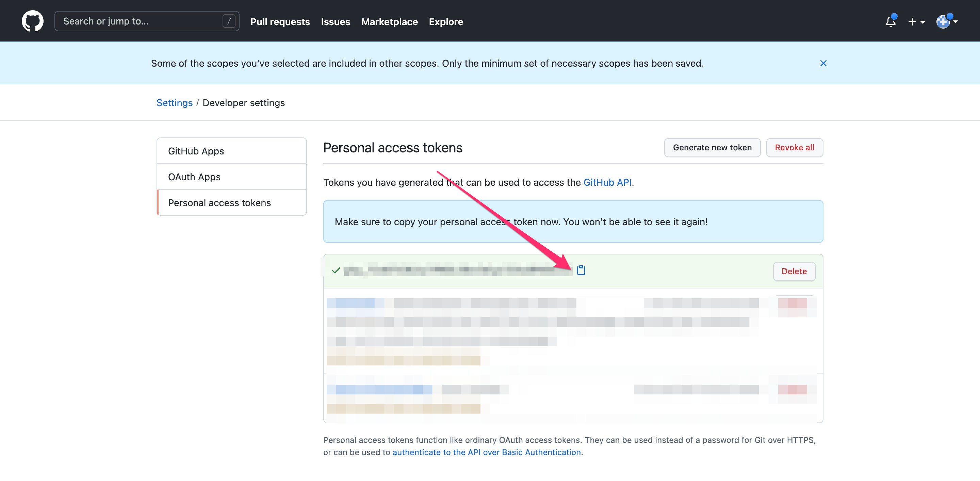Open the GitHub API link
This screenshot has width=980, height=481.
[x=607, y=183]
